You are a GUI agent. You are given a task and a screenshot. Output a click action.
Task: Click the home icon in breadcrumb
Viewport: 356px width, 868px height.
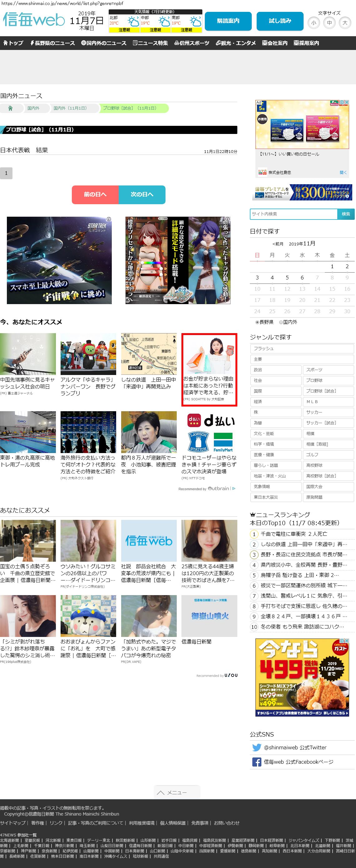tap(10, 108)
